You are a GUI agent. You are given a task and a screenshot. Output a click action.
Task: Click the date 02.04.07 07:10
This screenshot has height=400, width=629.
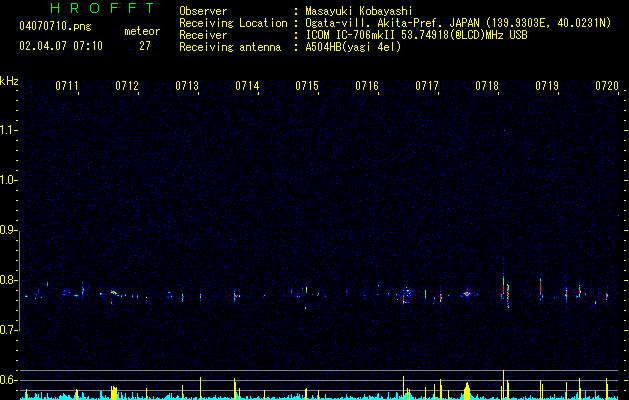(x=61, y=46)
